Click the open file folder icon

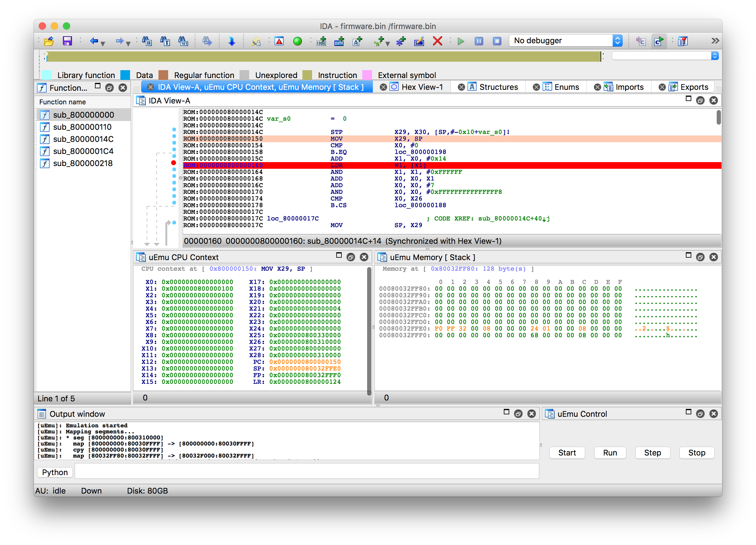coord(49,41)
